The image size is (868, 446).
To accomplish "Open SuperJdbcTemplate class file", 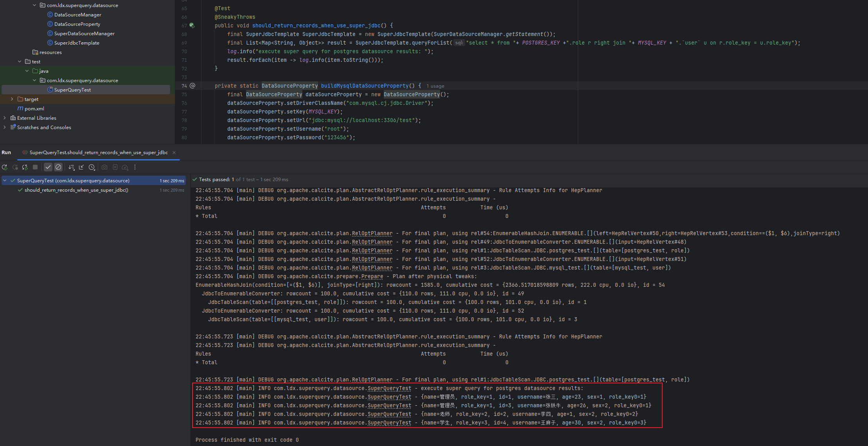I will pyautogui.click(x=77, y=43).
